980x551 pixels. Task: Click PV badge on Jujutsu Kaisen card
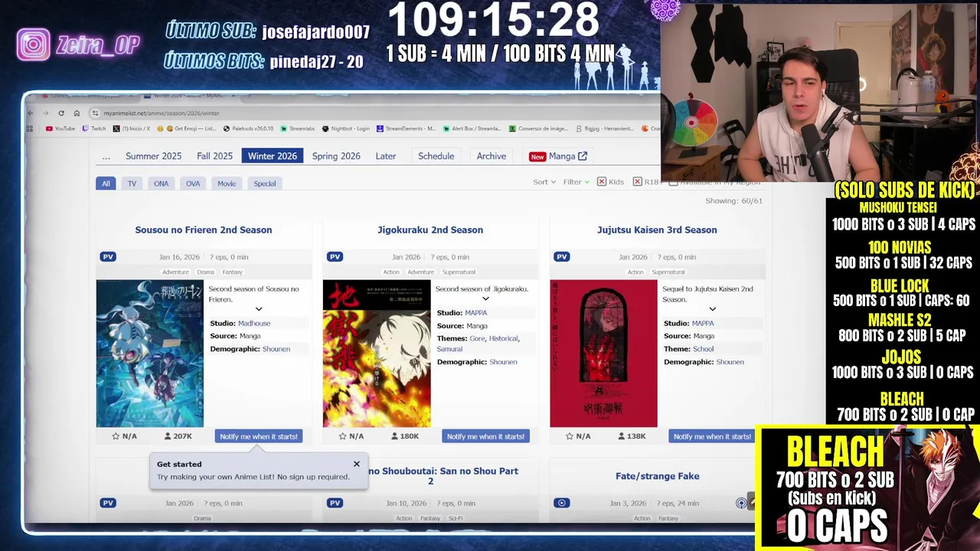pos(562,256)
